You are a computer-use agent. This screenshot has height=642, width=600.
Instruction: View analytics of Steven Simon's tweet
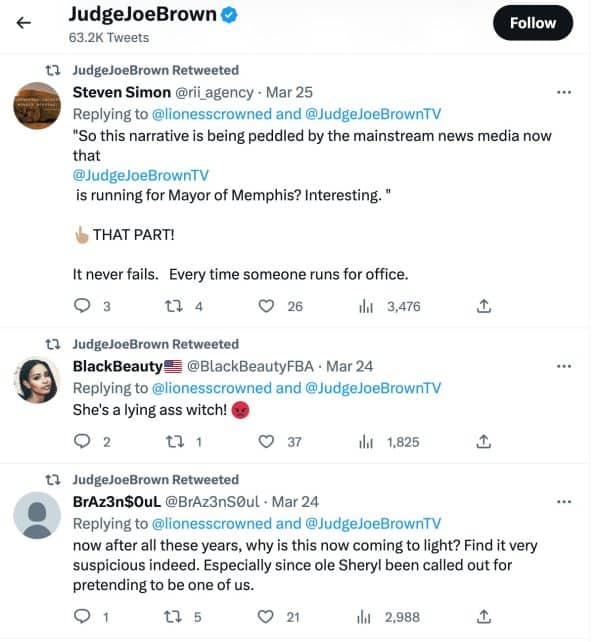click(x=366, y=306)
